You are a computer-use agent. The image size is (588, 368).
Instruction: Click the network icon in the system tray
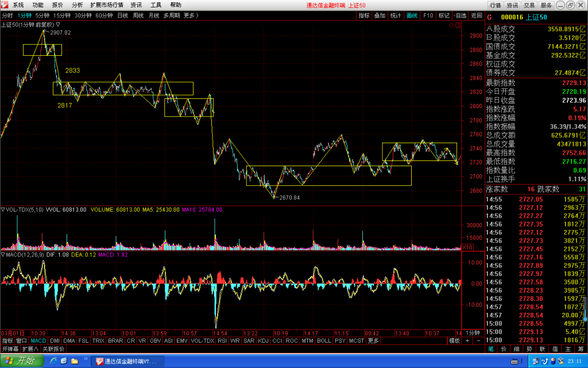[x=536, y=361]
